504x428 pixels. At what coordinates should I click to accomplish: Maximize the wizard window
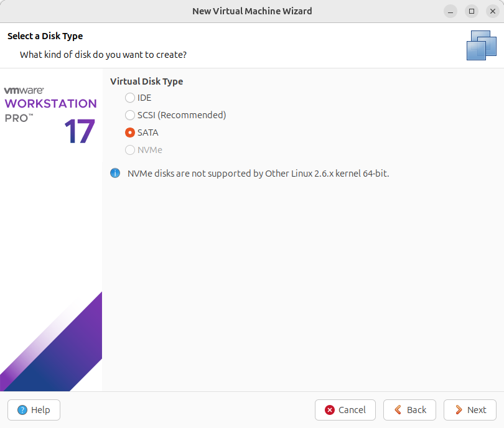click(x=472, y=11)
